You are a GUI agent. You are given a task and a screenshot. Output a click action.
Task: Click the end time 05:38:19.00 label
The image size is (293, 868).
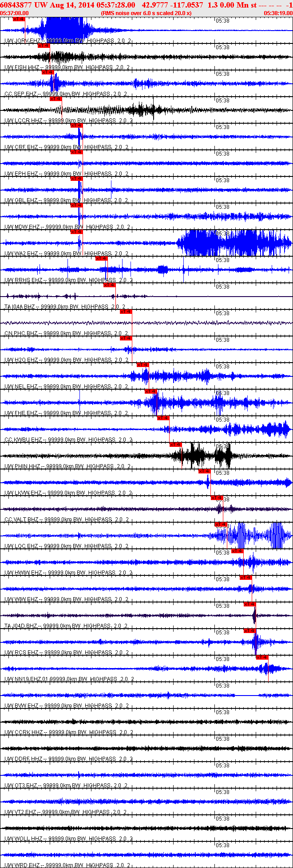(x=278, y=13)
